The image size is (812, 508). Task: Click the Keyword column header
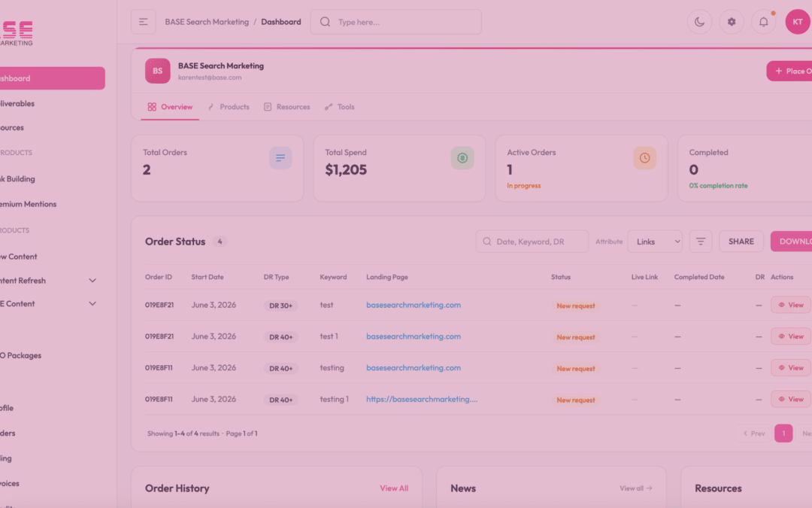(333, 277)
